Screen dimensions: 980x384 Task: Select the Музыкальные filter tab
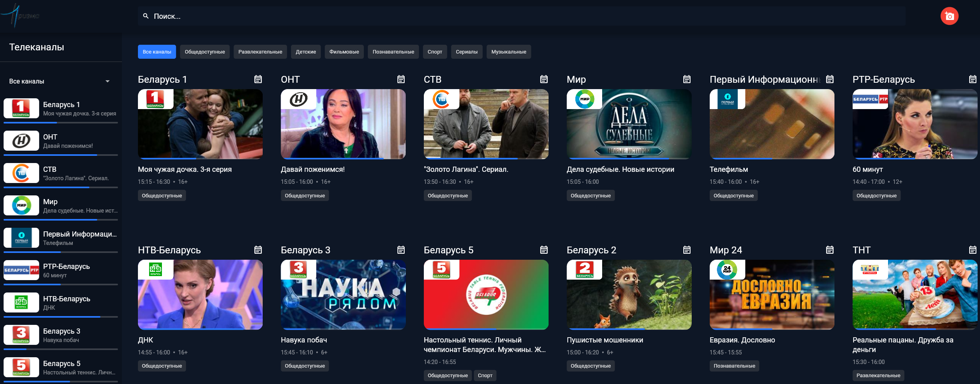coord(509,52)
